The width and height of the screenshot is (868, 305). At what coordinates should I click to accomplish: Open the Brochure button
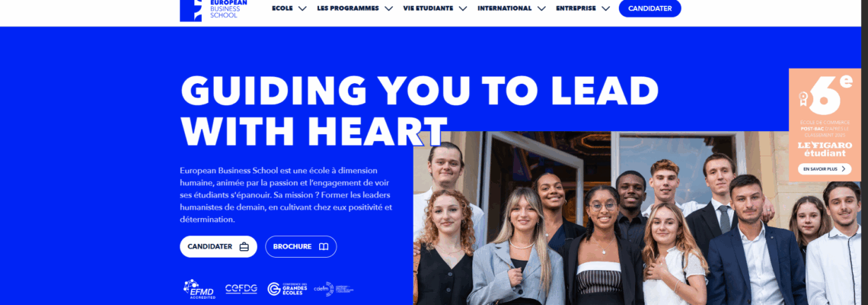(302, 247)
